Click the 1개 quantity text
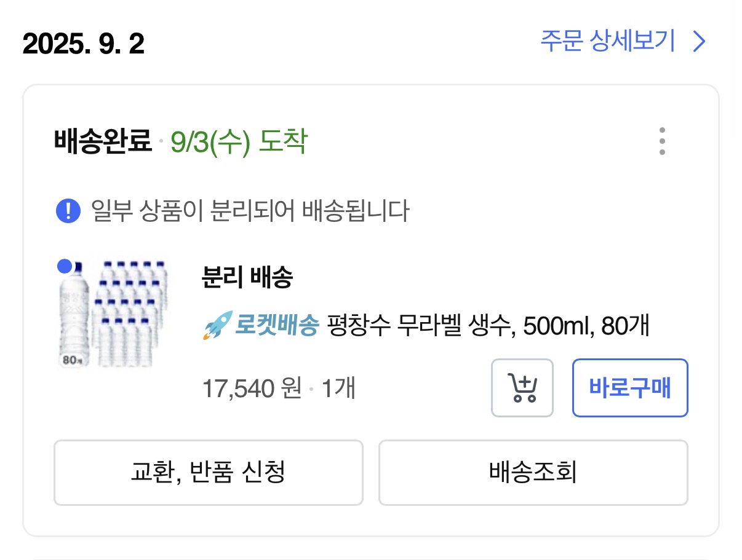The height and width of the screenshot is (560, 742). [x=338, y=388]
